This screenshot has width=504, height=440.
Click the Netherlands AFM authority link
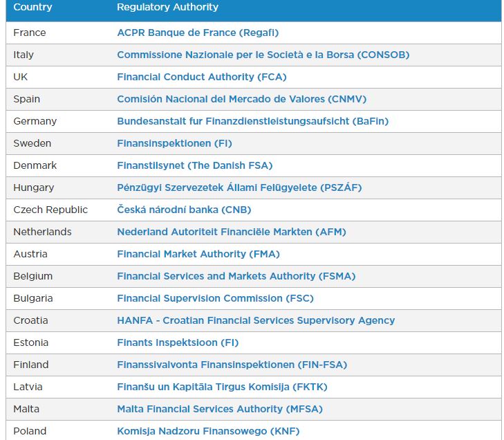point(232,232)
